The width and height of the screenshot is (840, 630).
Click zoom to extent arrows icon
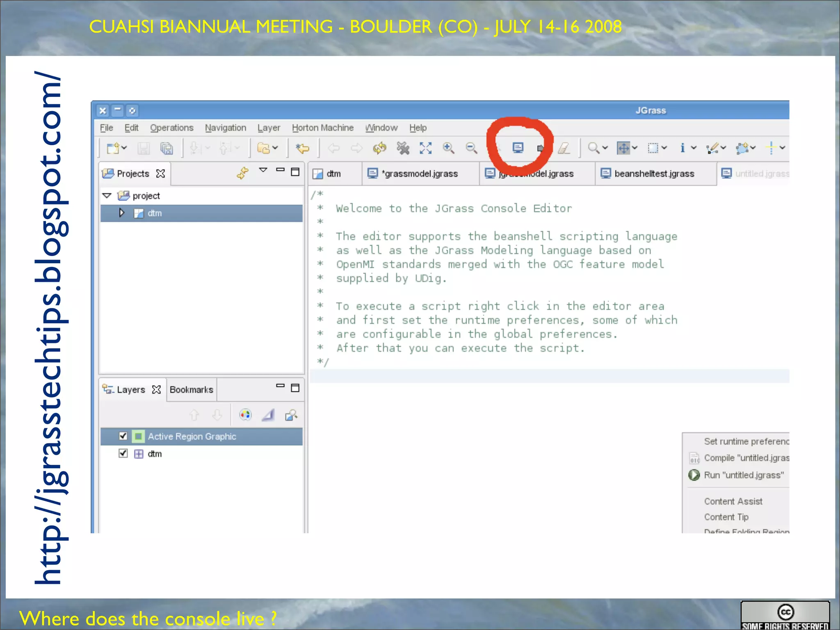(425, 148)
